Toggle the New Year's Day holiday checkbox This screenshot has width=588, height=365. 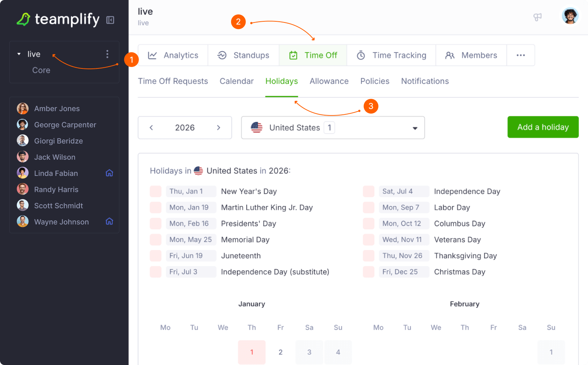pyautogui.click(x=155, y=191)
